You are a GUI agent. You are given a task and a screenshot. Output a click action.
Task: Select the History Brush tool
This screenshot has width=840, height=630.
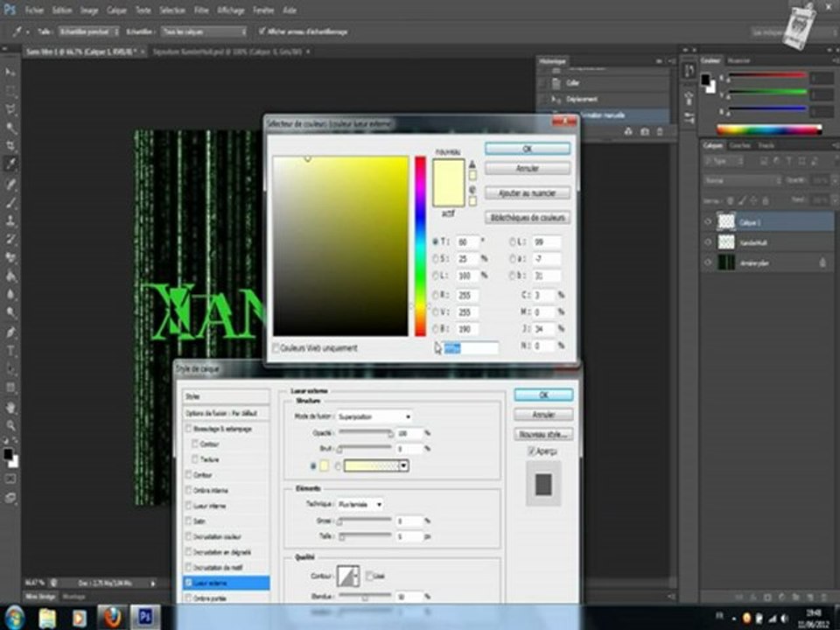pos(10,239)
